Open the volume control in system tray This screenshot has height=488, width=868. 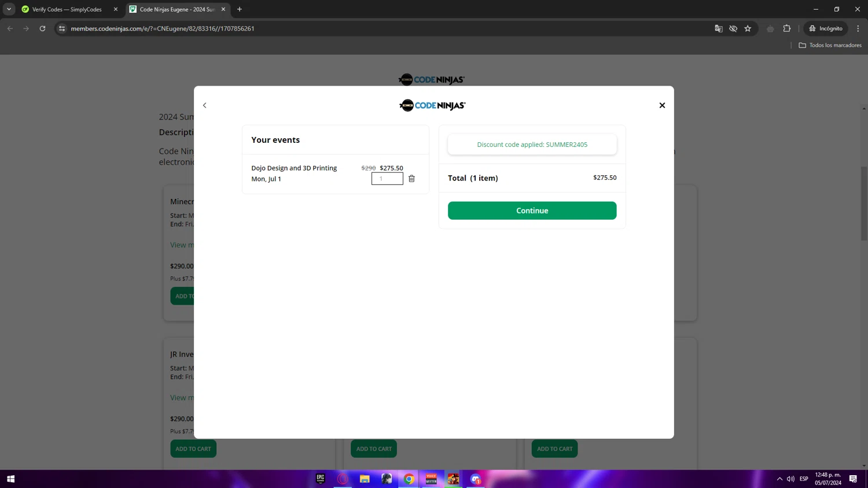click(790, 479)
